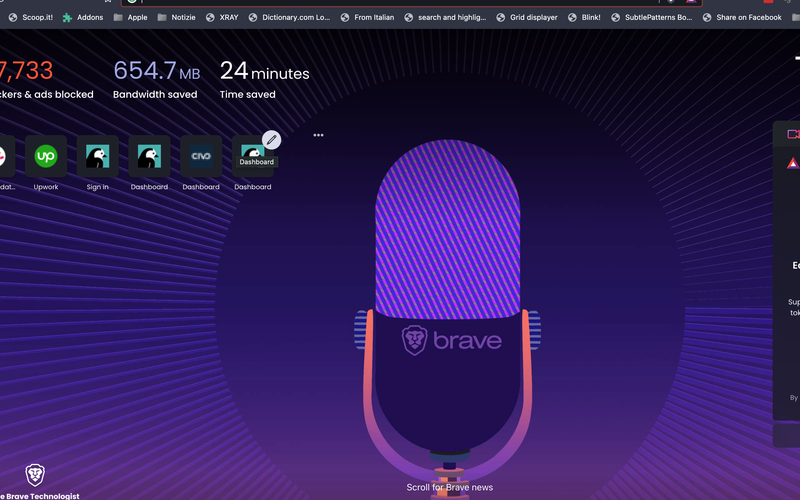Open the Blink! bookmark
The image size is (800, 500).
[x=584, y=17]
